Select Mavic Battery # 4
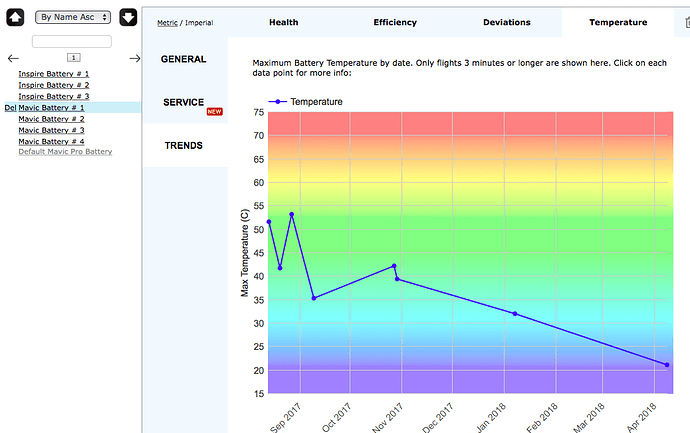 coord(51,142)
